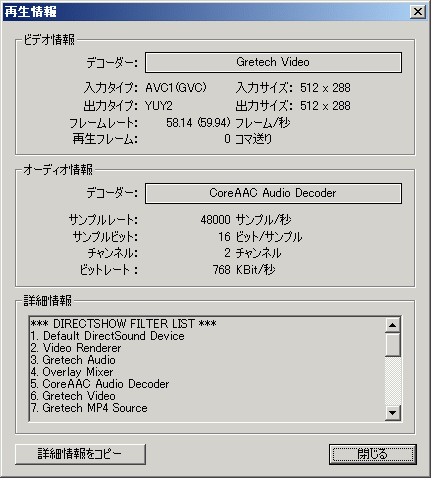Screen dimensions: 431x478
Task: Select '3. Gretech Audio' in the list
Action: pos(73,360)
